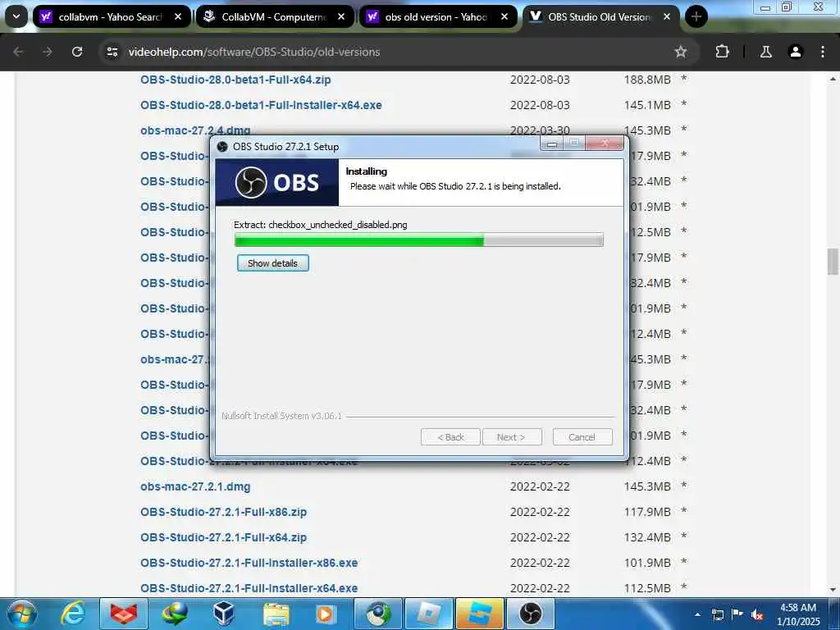The height and width of the screenshot is (630, 840).
Task: Open Internet Download Manager globe taskbar icon
Action: [174, 614]
